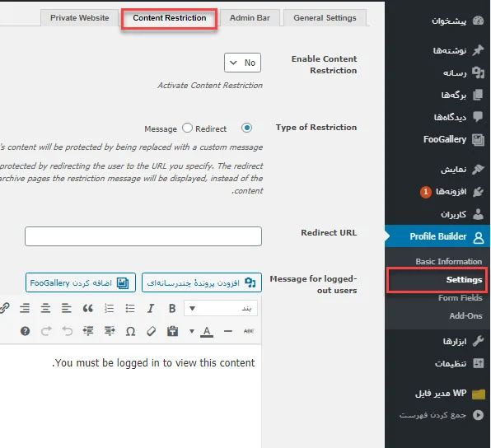Click the undo arrow in the editor
The width and height of the screenshot is (491, 448).
[x=67, y=331]
